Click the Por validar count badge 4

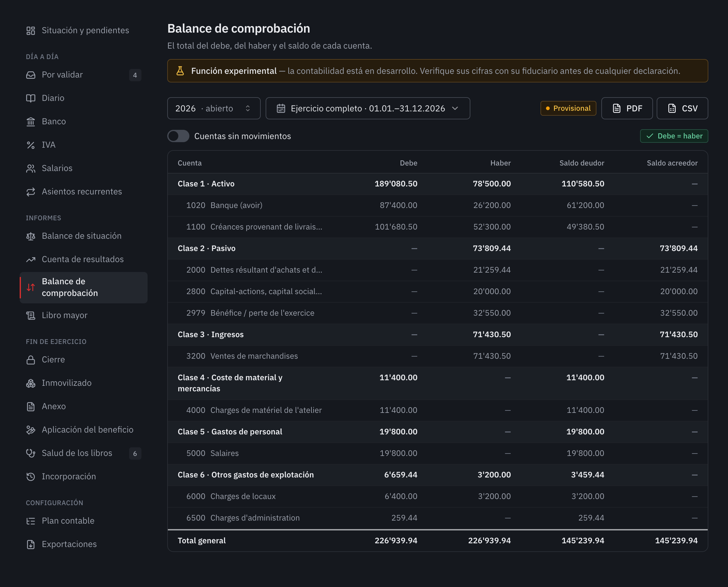pyautogui.click(x=135, y=75)
